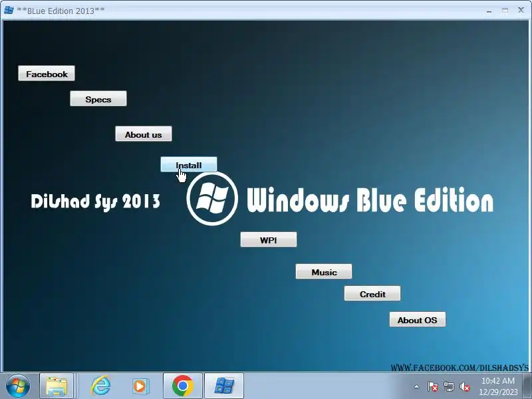Viewport: 532px width, 399px height.
Task: Click the Music button
Action: [x=324, y=271]
